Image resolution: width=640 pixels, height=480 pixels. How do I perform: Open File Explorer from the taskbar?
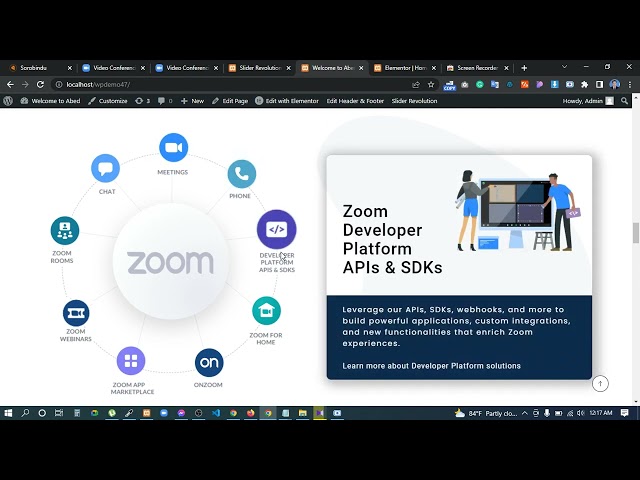[302, 413]
